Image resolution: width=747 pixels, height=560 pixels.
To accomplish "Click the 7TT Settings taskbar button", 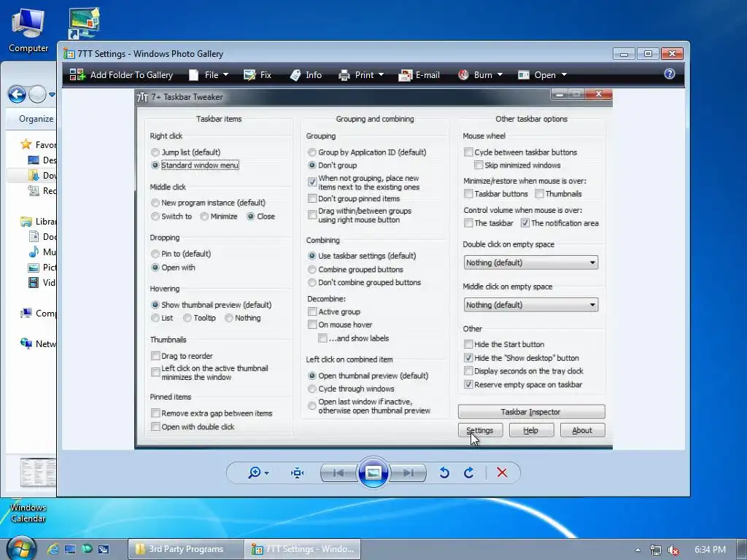I will click(303, 549).
